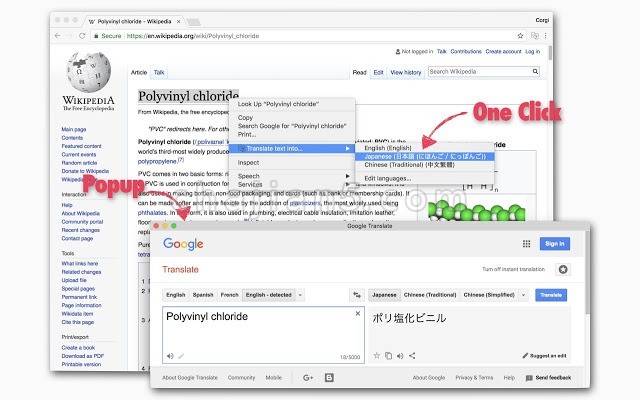The width and height of the screenshot is (640, 400).
Task: Expand target language dropdown arrow
Action: tap(523, 295)
